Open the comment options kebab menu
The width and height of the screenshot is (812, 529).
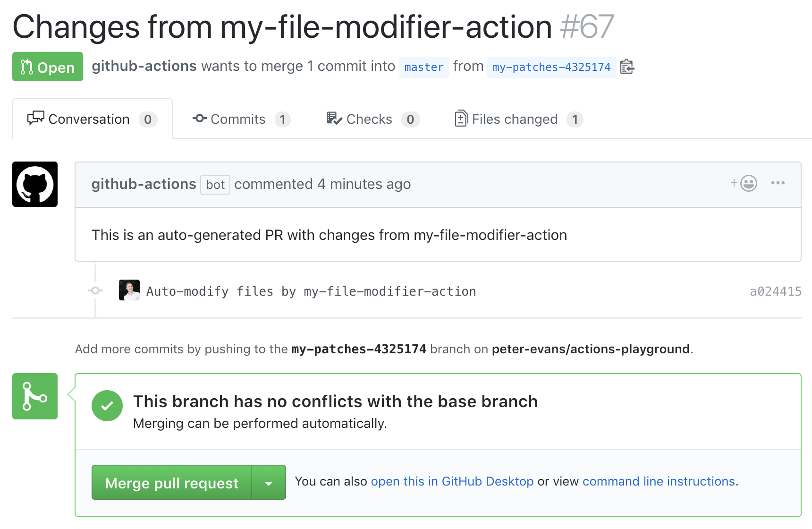tap(779, 183)
